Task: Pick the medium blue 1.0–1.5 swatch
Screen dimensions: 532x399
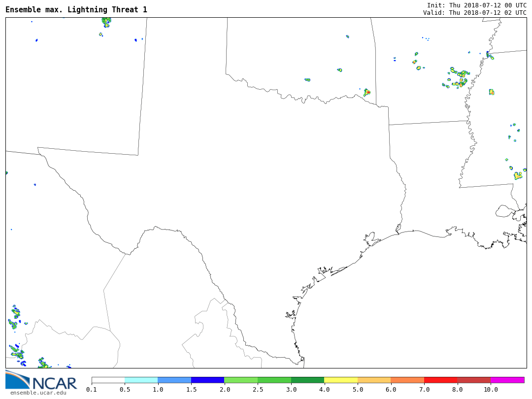Action: click(x=174, y=380)
